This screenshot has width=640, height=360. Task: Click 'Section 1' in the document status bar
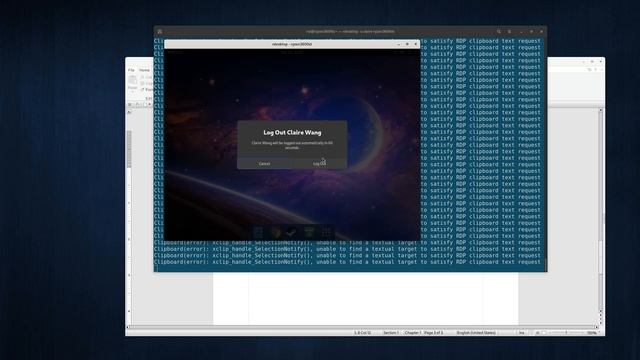pos(391,333)
